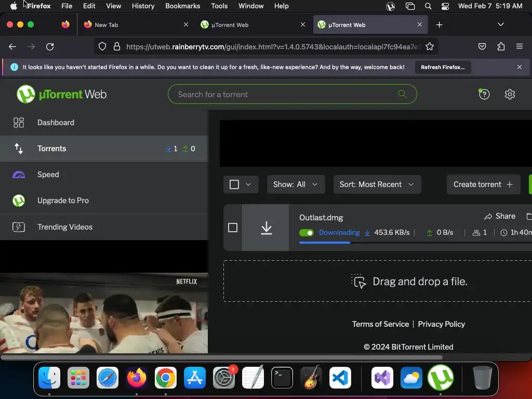Open the Tools menu in menu bar
The height and width of the screenshot is (399, 532).
(x=219, y=6)
